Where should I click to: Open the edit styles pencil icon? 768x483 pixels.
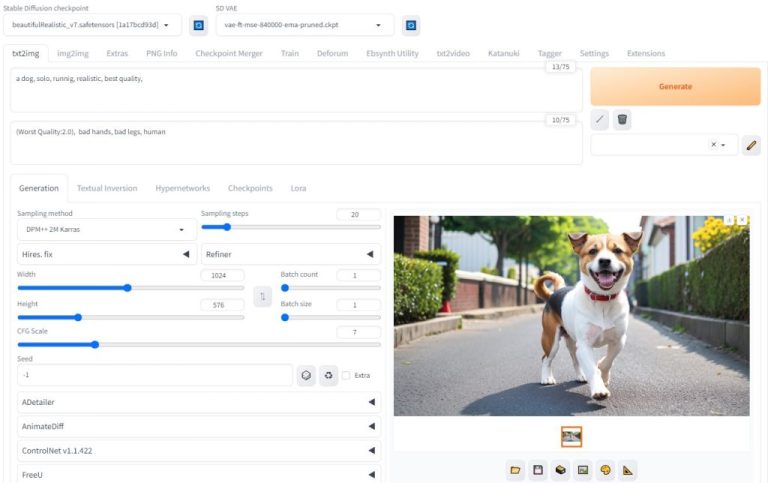751,145
